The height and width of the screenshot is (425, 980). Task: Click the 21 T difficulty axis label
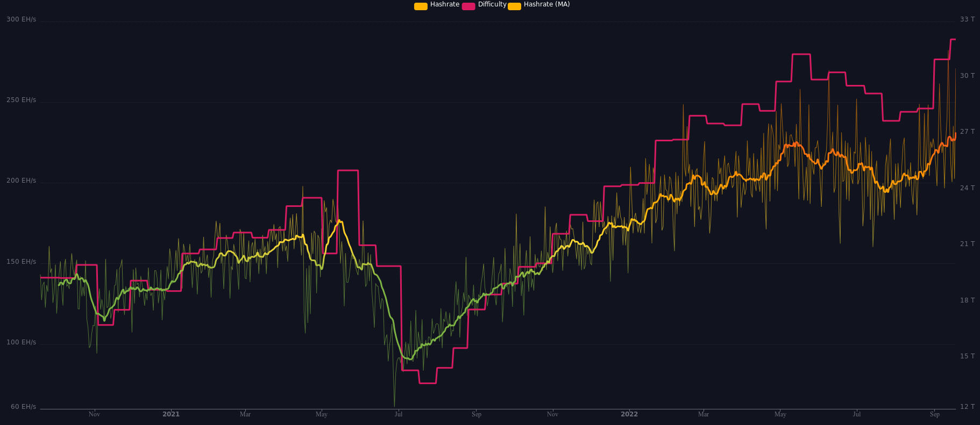tap(967, 244)
